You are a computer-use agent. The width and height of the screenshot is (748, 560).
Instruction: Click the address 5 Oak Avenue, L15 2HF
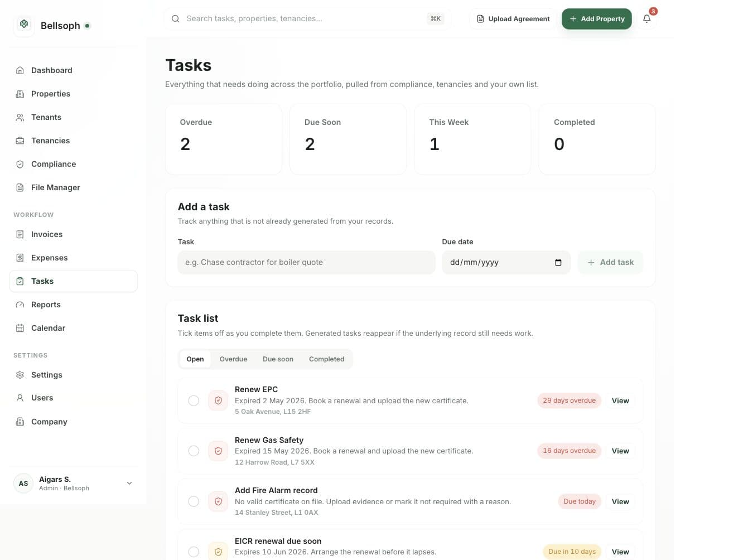coord(273,412)
